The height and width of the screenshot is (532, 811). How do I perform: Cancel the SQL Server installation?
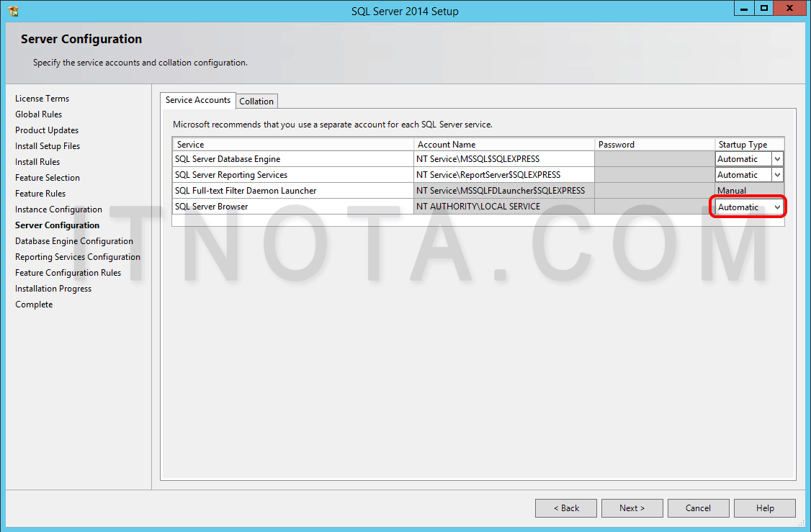698,508
